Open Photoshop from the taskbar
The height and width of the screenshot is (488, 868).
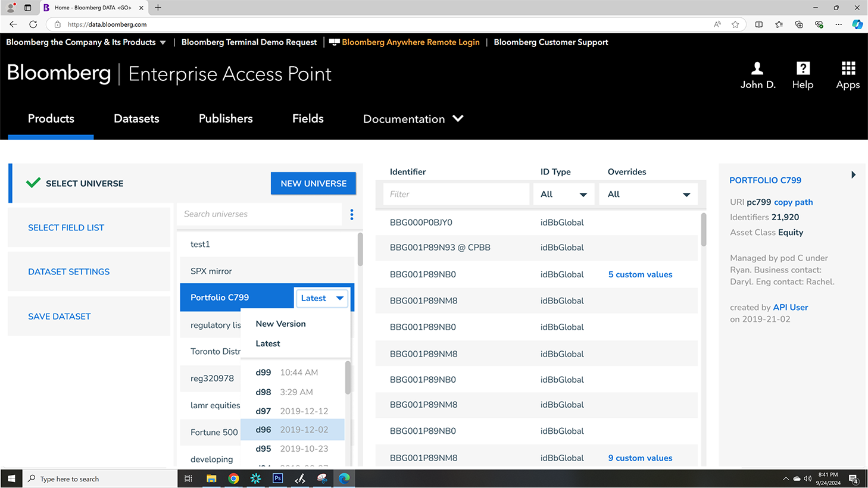coord(277,478)
